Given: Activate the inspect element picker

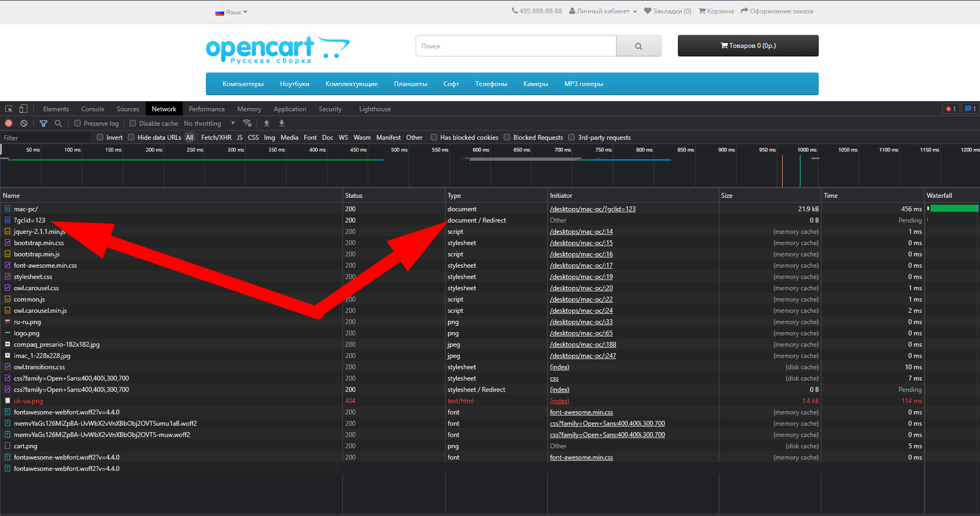Looking at the screenshot, I should pyautogui.click(x=9, y=109).
